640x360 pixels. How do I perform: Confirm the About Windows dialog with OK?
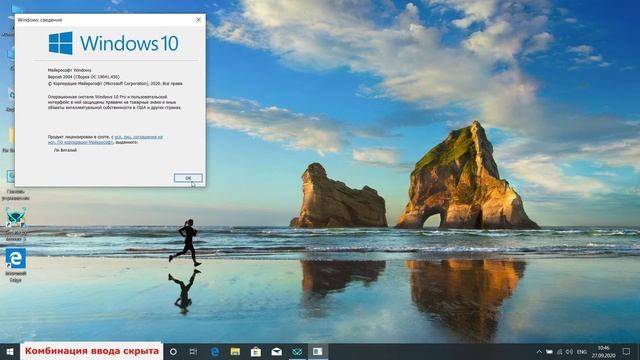pos(188,178)
